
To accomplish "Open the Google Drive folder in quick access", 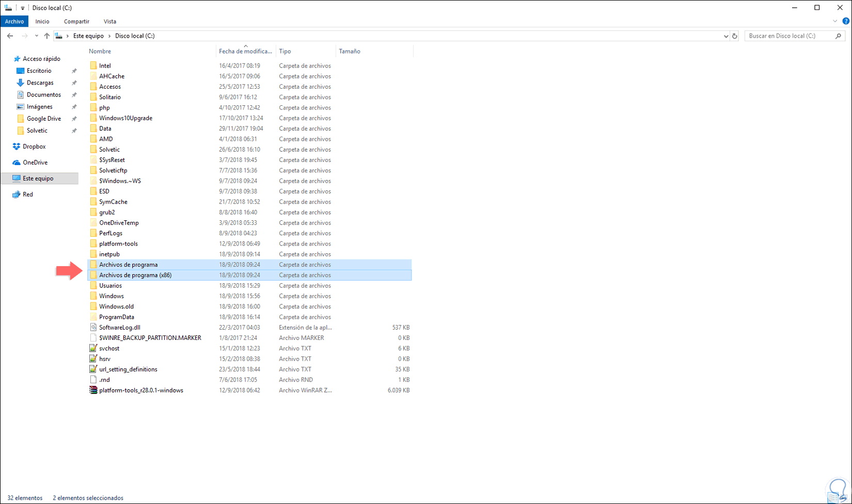I will coord(44,119).
